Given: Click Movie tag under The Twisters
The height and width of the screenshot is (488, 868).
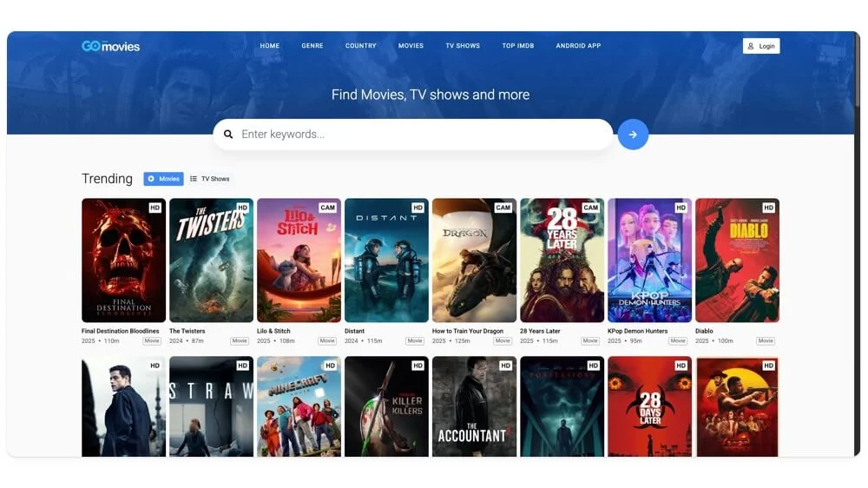Looking at the screenshot, I should tap(240, 341).
